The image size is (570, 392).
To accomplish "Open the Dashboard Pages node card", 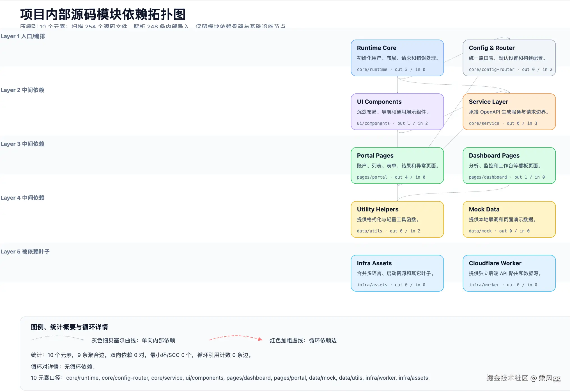I will pyautogui.click(x=509, y=165).
